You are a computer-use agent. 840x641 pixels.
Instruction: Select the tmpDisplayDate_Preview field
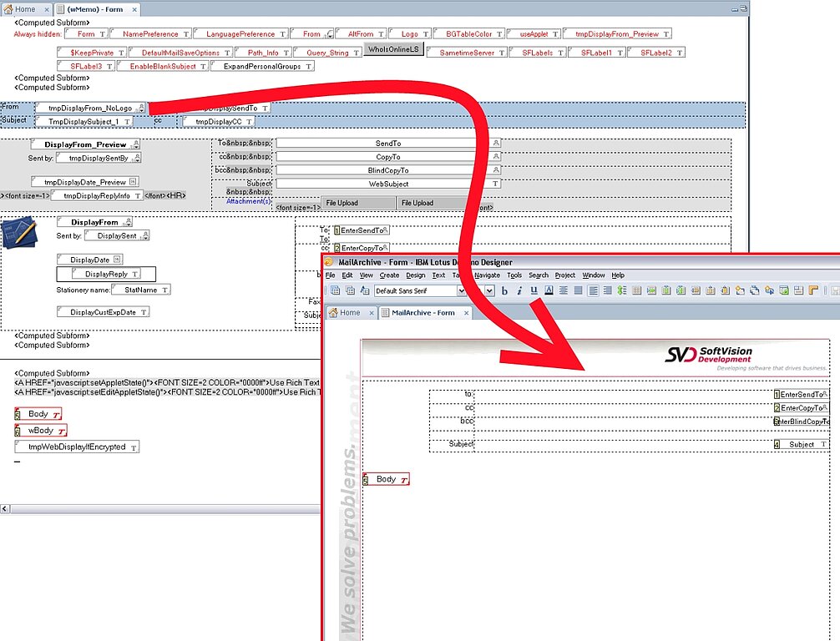coord(85,182)
